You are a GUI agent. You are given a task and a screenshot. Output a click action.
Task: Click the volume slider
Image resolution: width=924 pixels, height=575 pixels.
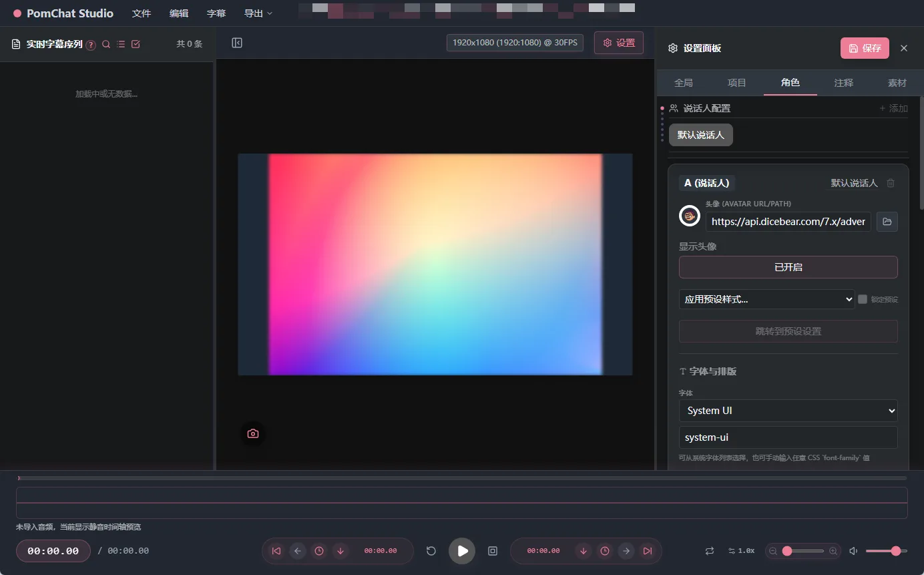tap(887, 551)
